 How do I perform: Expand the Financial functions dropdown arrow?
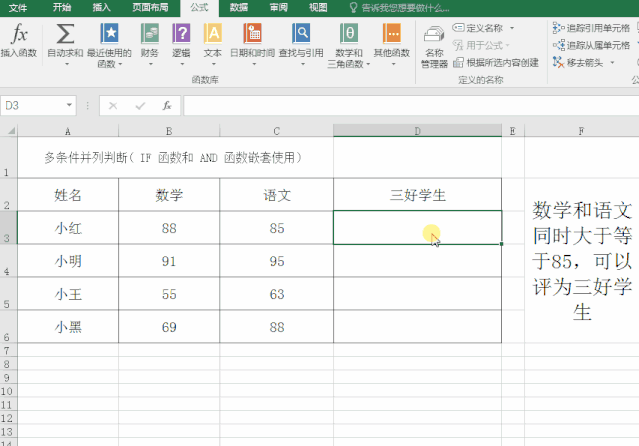[x=150, y=64]
